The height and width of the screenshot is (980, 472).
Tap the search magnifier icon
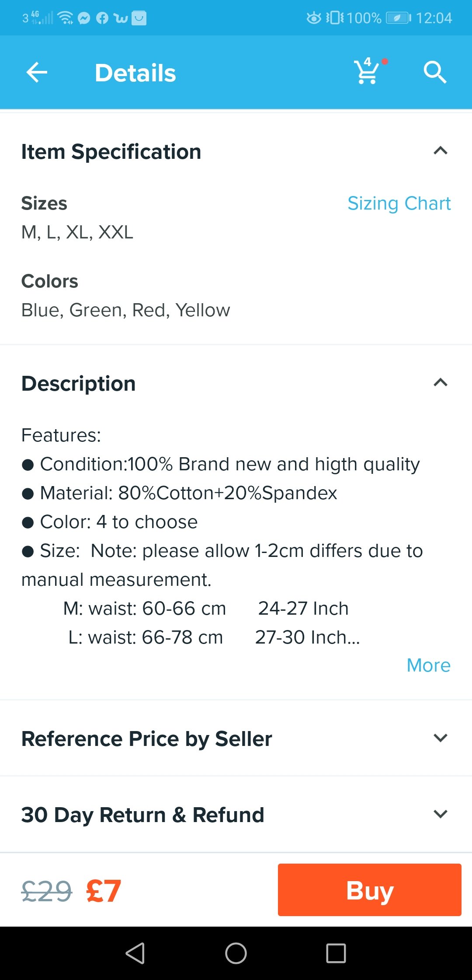coord(434,73)
